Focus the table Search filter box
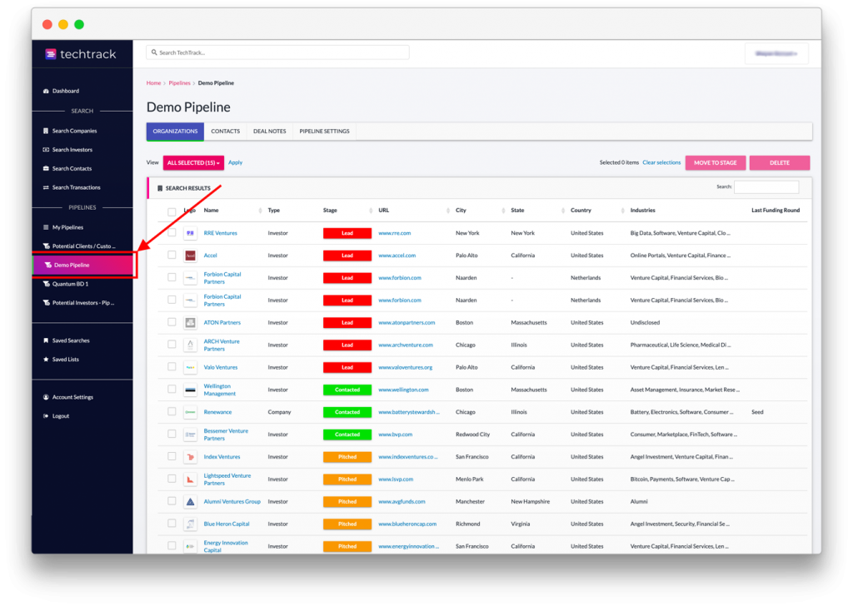The height and width of the screenshot is (616, 853). [x=766, y=187]
